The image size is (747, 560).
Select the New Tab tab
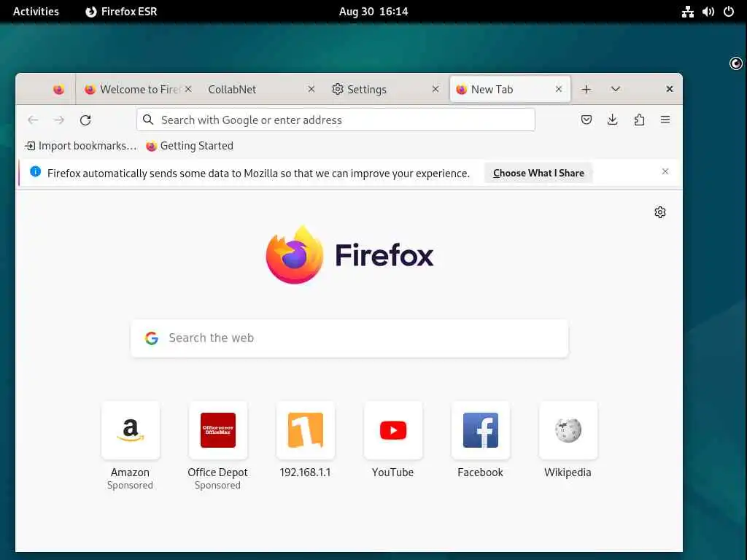pyautogui.click(x=510, y=89)
